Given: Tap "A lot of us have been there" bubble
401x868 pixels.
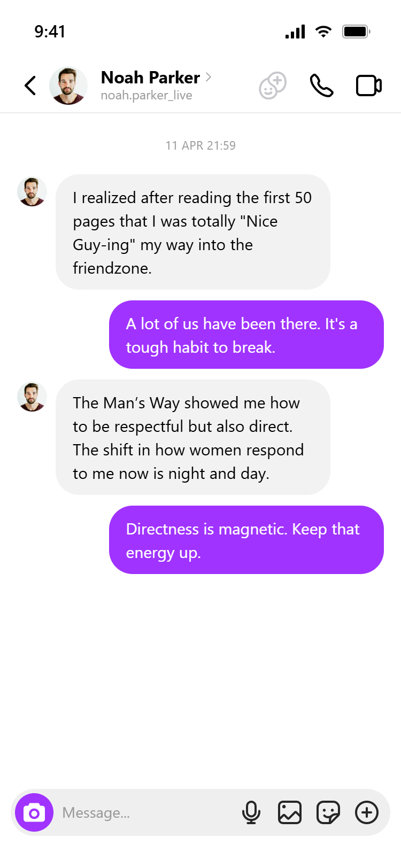Looking at the screenshot, I should pos(246,335).
